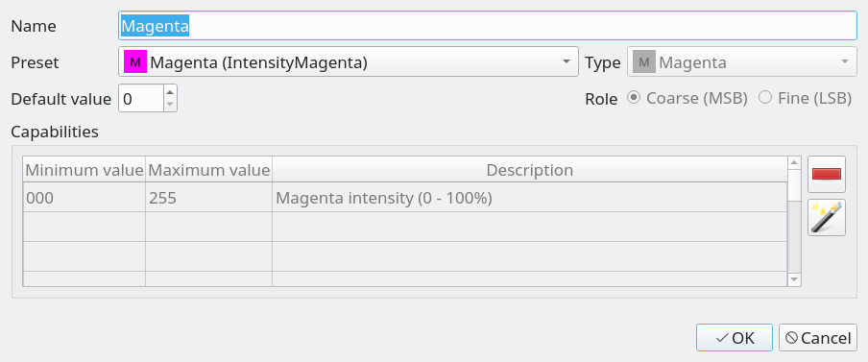
Task: Click the grey M Type icon
Action: (x=644, y=61)
